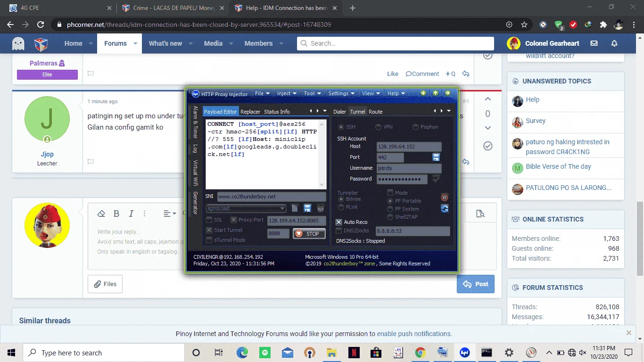Open the Help menu in HTTP Proxy Injector
The width and height of the screenshot is (644, 362).
[396, 93]
